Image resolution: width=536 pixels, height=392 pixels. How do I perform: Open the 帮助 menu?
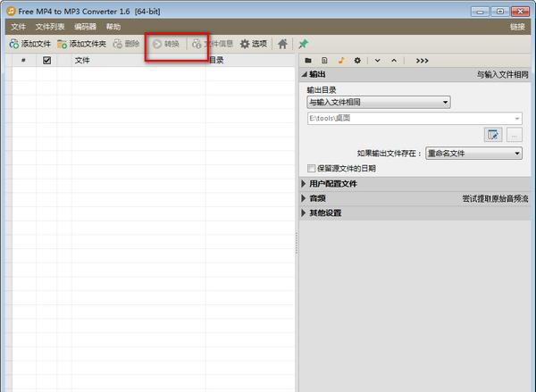point(113,27)
